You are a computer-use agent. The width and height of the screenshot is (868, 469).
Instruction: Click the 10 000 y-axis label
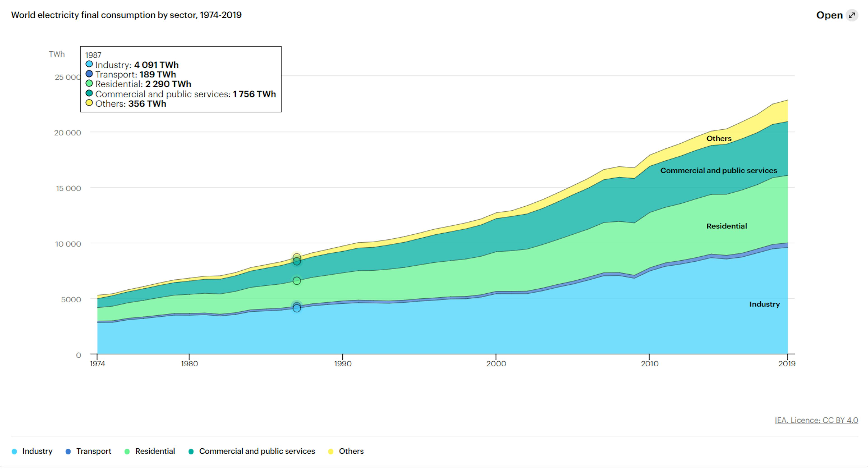click(x=68, y=244)
